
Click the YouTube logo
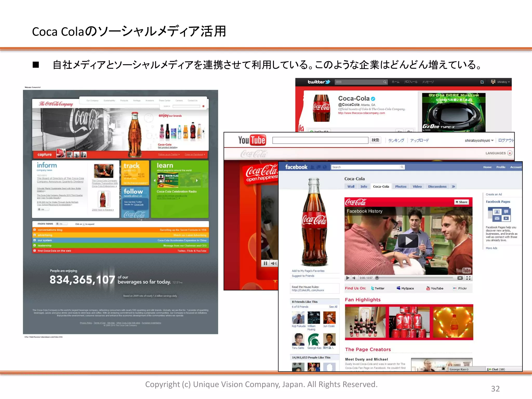pos(252,140)
